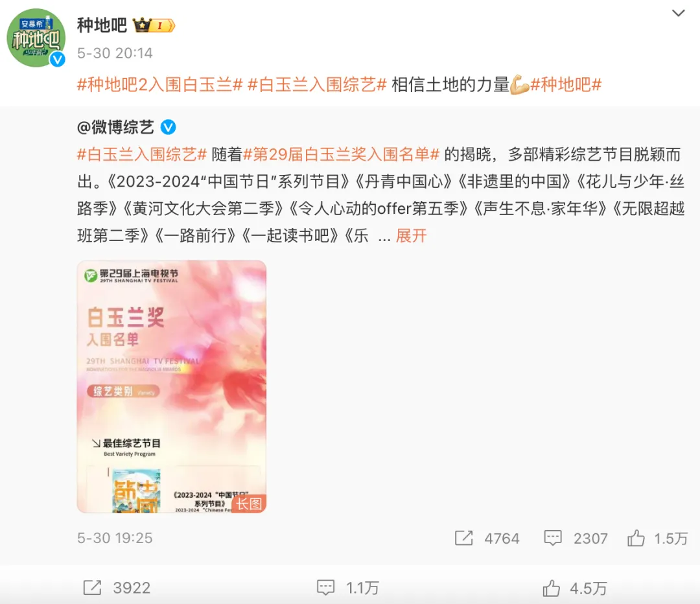Like 种地吧 post with 4.5万 likes
Image resolution: width=700 pixels, height=604 pixels.
(575, 588)
